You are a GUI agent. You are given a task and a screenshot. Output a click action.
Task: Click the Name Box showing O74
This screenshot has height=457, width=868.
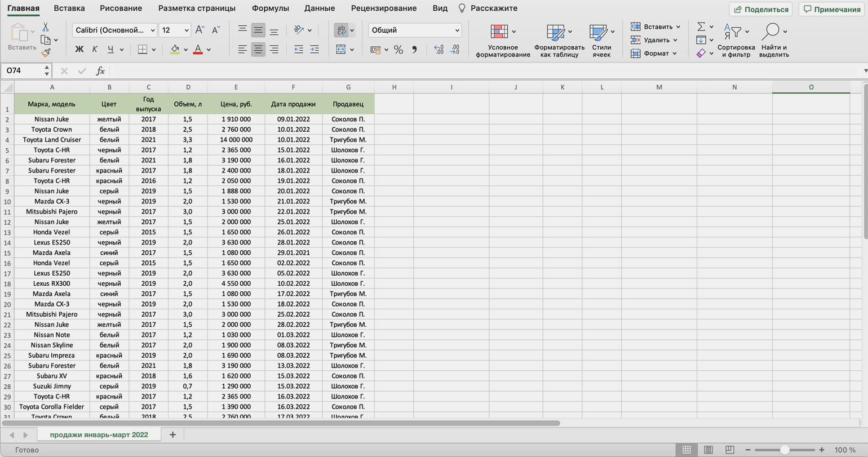(x=23, y=71)
